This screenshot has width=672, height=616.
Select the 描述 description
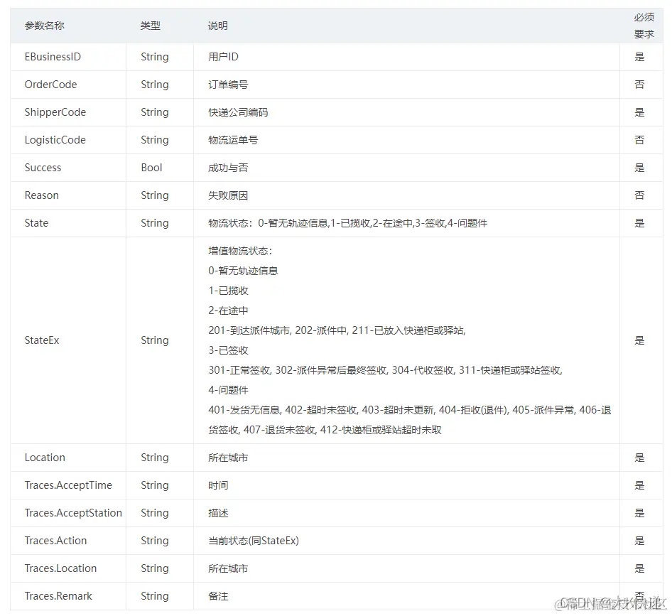(218, 513)
